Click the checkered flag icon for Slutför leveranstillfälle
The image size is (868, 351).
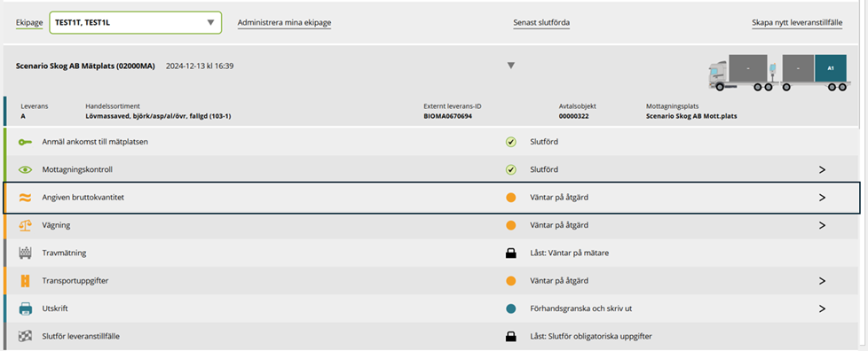25,336
